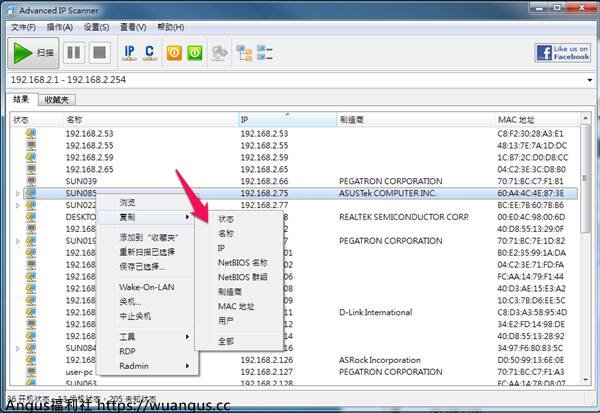The image size is (600, 413).
Task: Click the class C subnet icon
Action: click(150, 52)
